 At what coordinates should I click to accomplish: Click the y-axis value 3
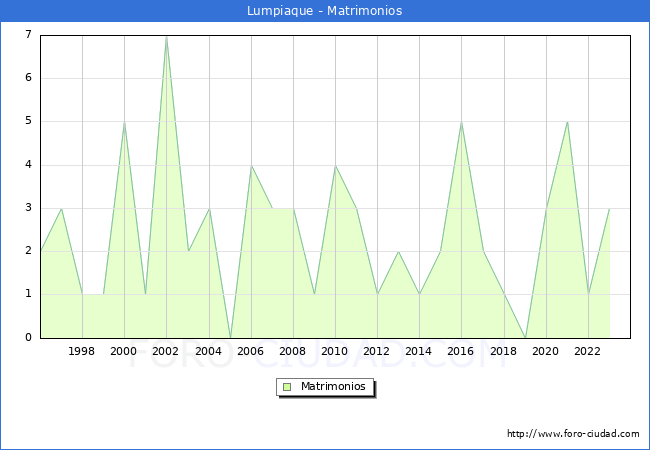[x=28, y=208]
